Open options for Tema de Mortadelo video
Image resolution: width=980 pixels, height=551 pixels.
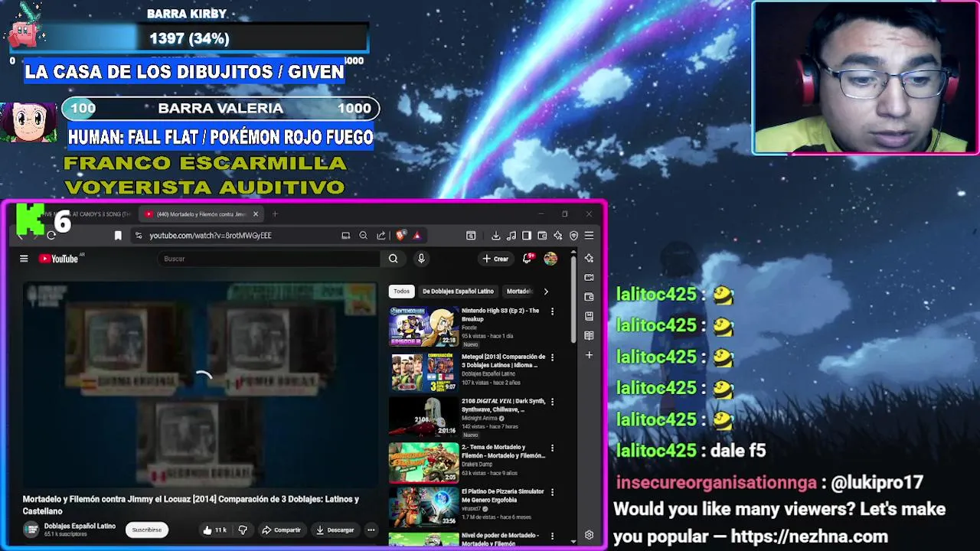pyautogui.click(x=552, y=448)
